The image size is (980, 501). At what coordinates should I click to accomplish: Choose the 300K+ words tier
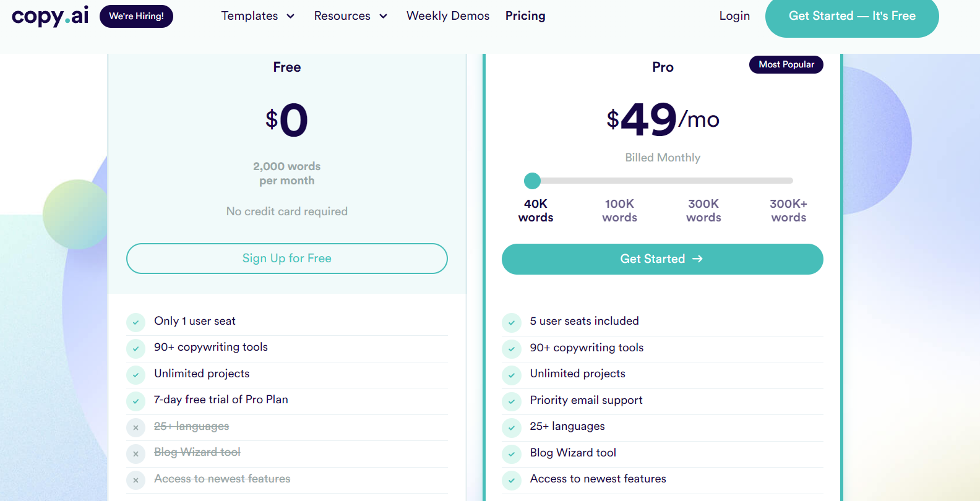[788, 210]
